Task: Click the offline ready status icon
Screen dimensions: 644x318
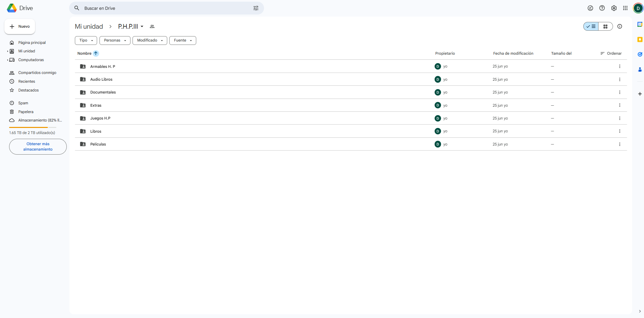Action: (x=590, y=8)
